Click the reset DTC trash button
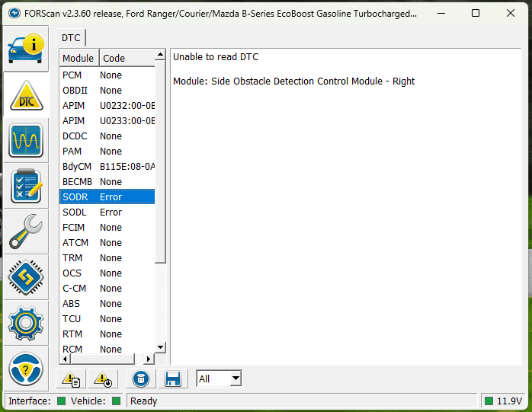 pos(141,378)
